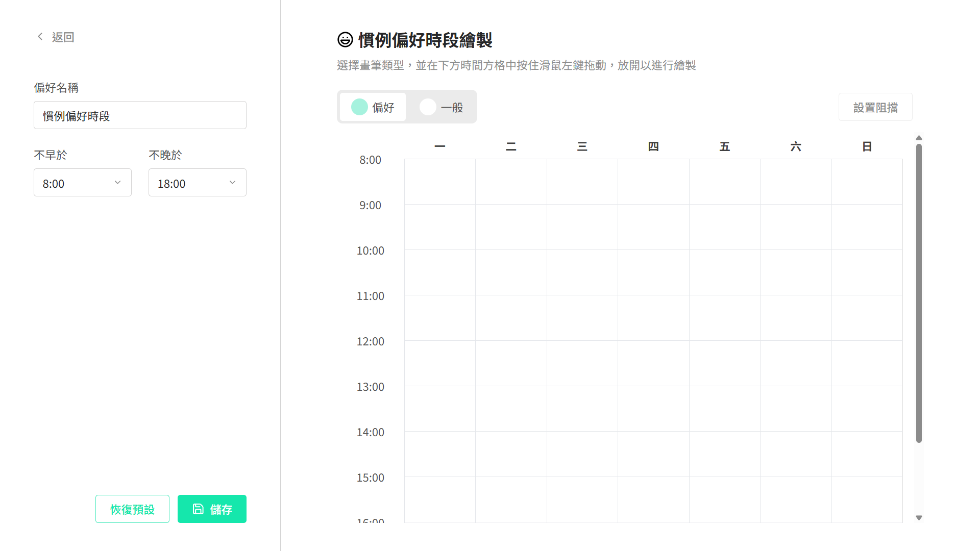Click the floppy disk save icon
Image resolution: width=980 pixels, height=551 pixels.
click(198, 509)
